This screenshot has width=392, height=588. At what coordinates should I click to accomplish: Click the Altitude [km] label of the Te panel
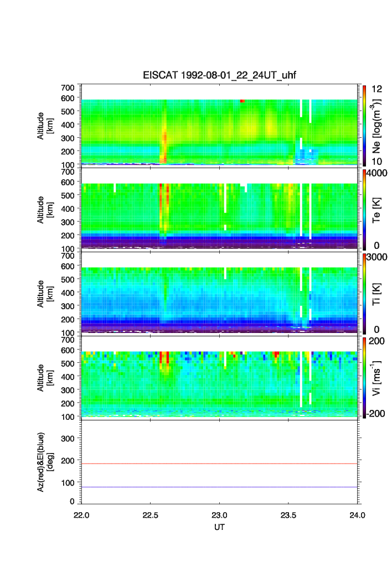pos(45,210)
